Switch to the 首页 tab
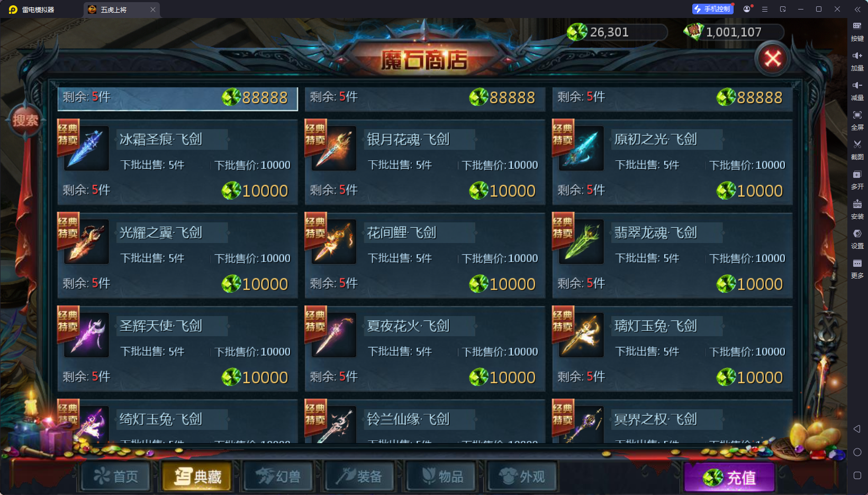 click(116, 476)
